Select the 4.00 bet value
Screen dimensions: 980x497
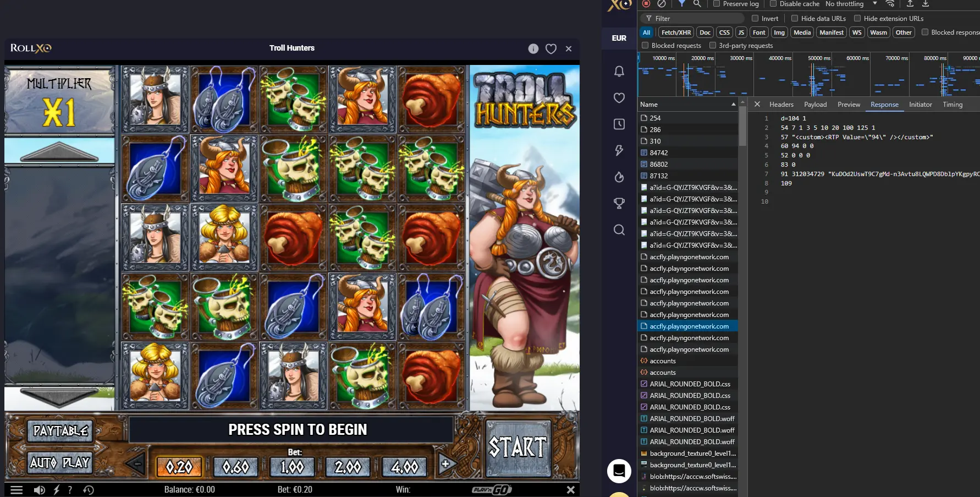[404, 467]
